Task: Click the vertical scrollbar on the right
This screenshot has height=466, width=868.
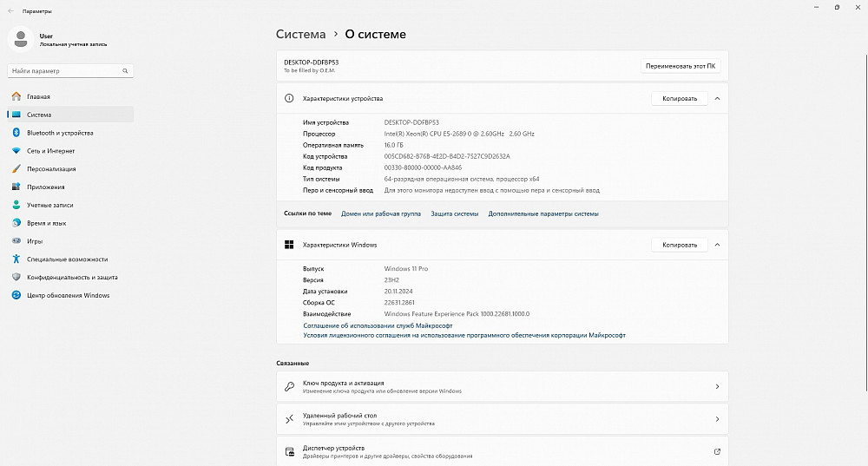Action: 865,221
